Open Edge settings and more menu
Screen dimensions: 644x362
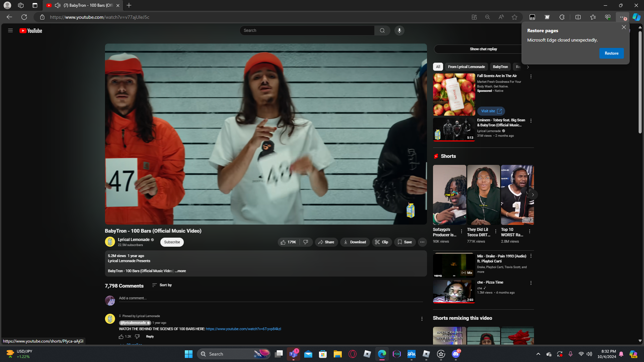tap(622, 17)
